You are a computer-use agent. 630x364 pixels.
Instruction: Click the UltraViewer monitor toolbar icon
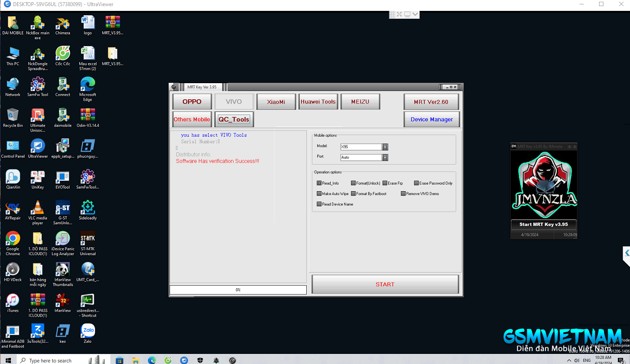click(x=407, y=14)
